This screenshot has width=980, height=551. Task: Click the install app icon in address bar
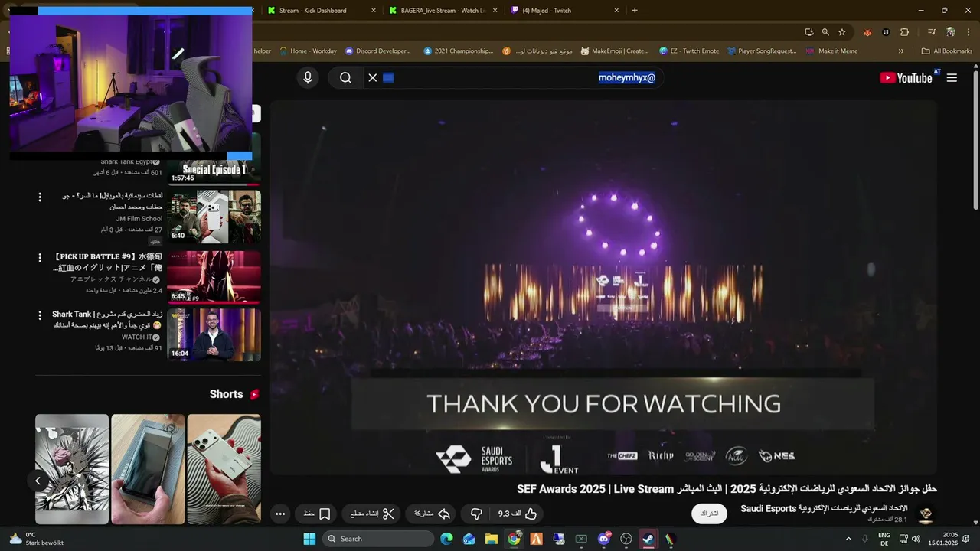[809, 32]
